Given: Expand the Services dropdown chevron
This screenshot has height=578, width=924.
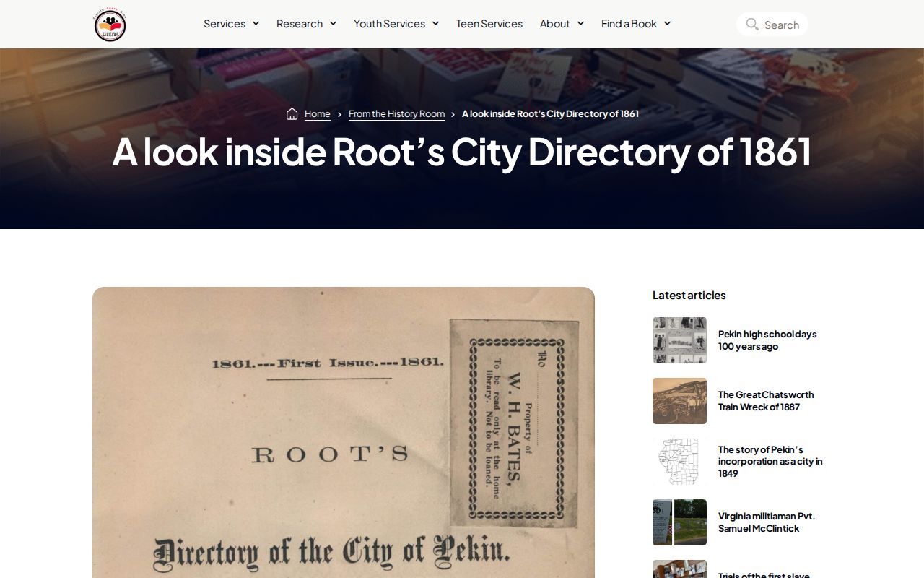Looking at the screenshot, I should click(256, 24).
